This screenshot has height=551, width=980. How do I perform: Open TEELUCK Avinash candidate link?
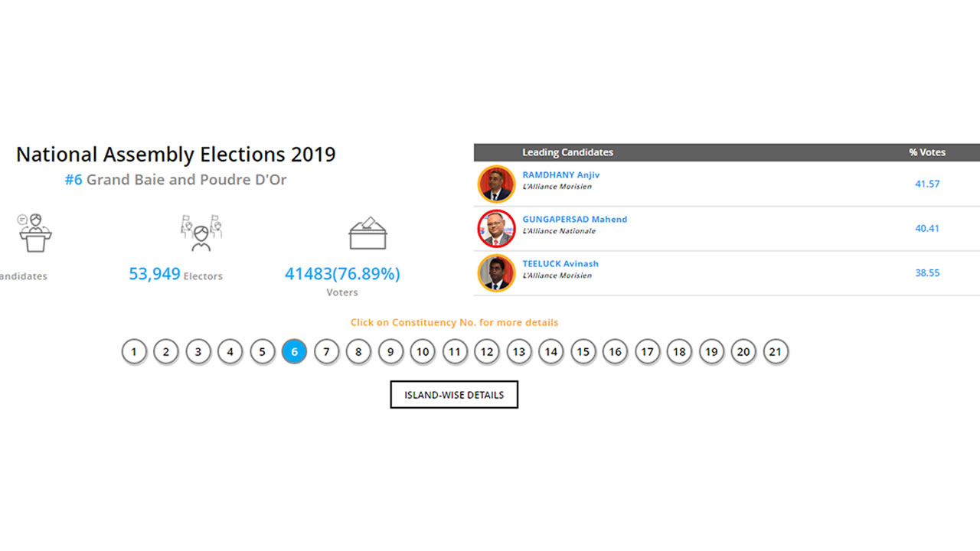560,264
